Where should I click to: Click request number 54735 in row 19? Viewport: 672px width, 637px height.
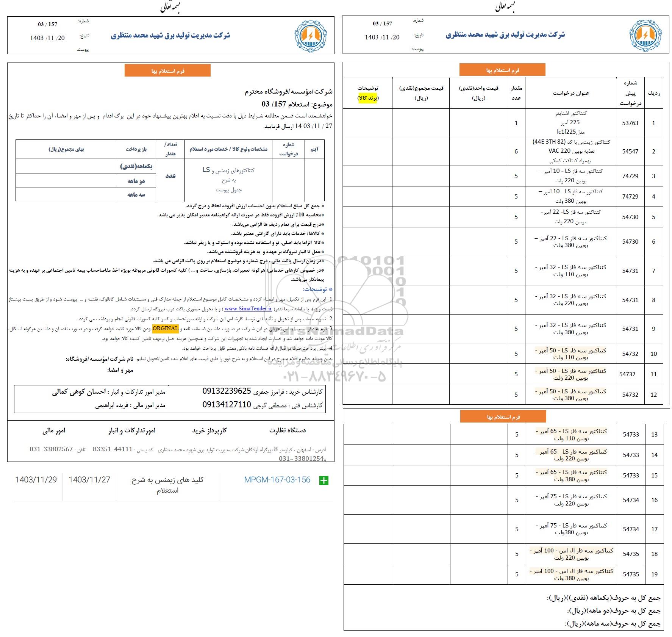631,574
